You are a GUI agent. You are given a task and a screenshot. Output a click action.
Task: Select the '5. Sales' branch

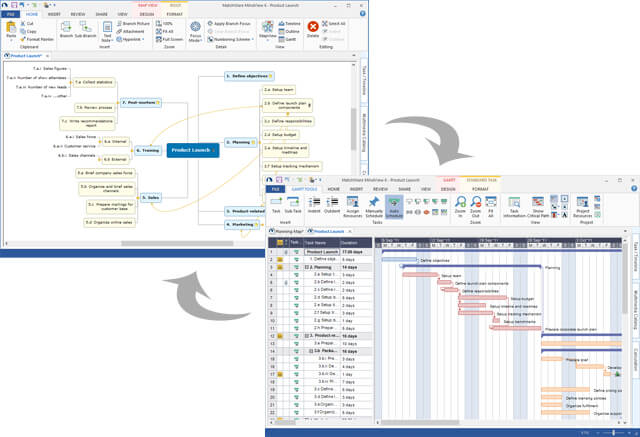[x=151, y=198]
